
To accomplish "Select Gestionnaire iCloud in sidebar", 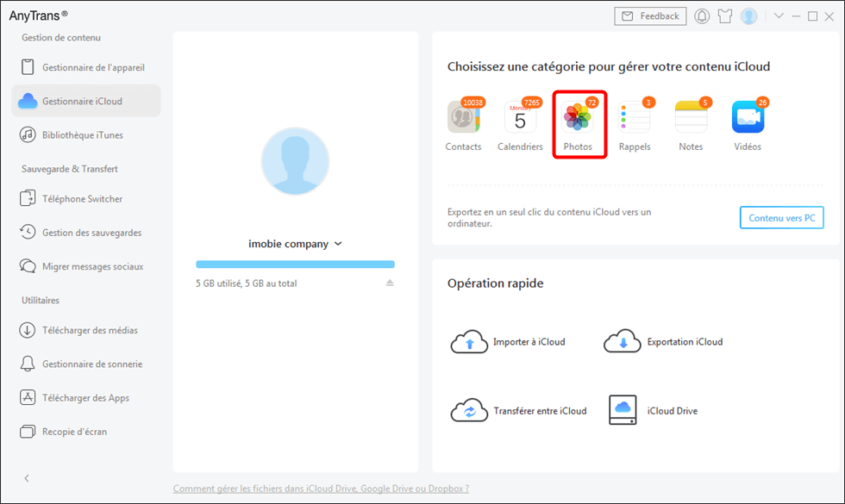I will coord(86,102).
